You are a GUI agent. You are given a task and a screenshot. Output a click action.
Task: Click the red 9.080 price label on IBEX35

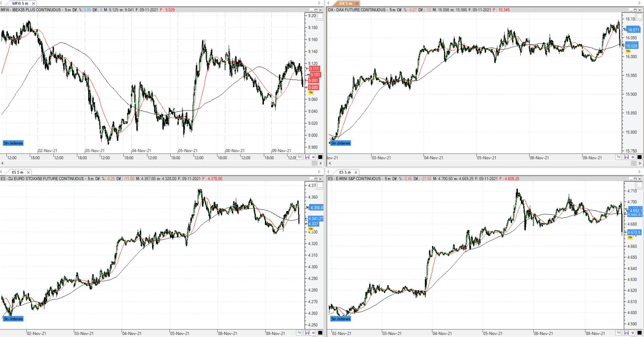[x=314, y=88]
